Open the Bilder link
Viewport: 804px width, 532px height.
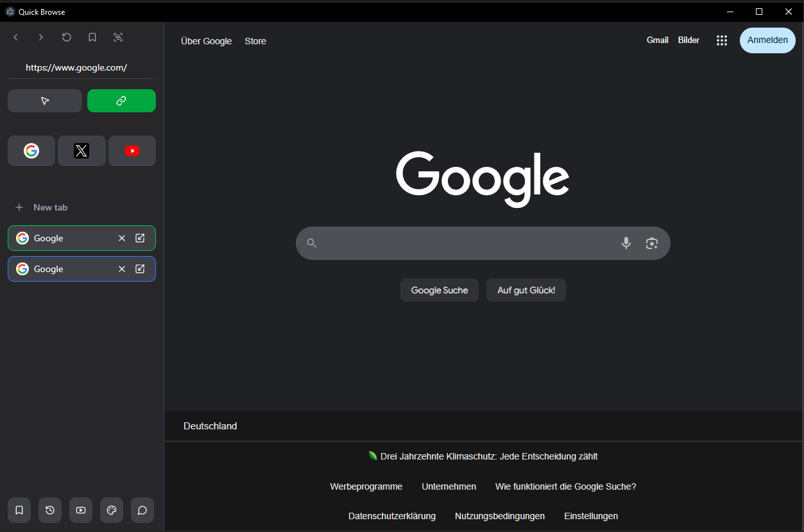689,40
